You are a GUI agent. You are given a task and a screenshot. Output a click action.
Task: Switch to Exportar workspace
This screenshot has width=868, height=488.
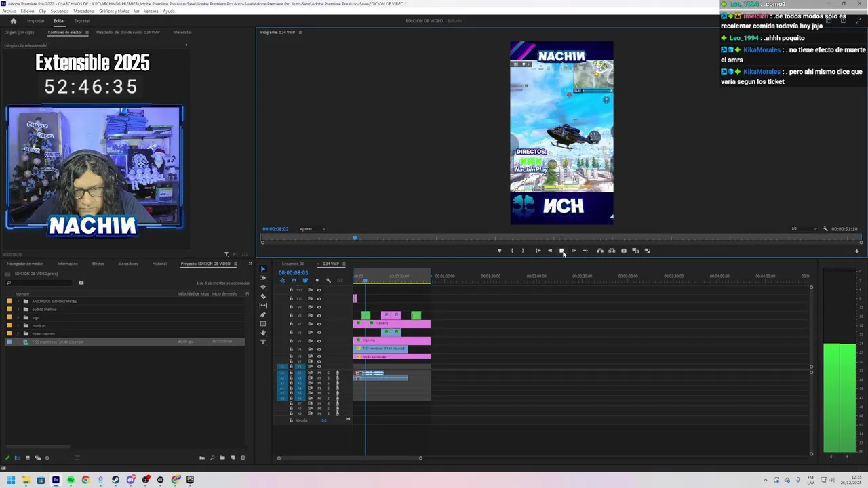tap(82, 21)
